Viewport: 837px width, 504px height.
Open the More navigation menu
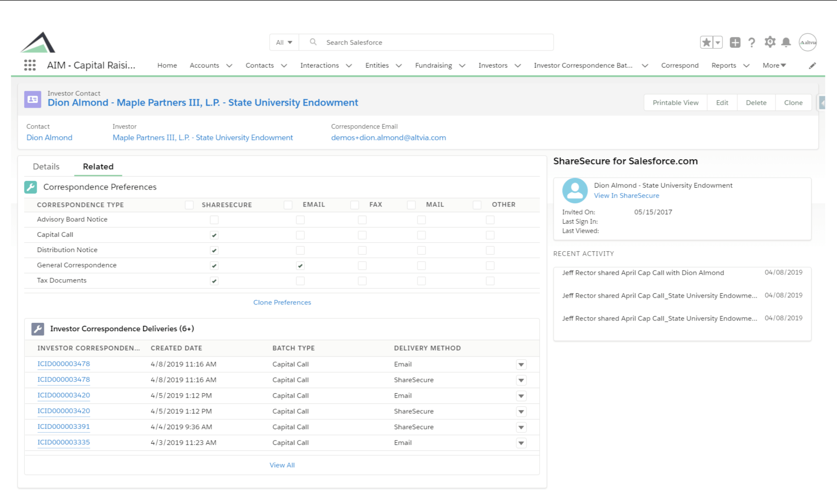coord(774,65)
